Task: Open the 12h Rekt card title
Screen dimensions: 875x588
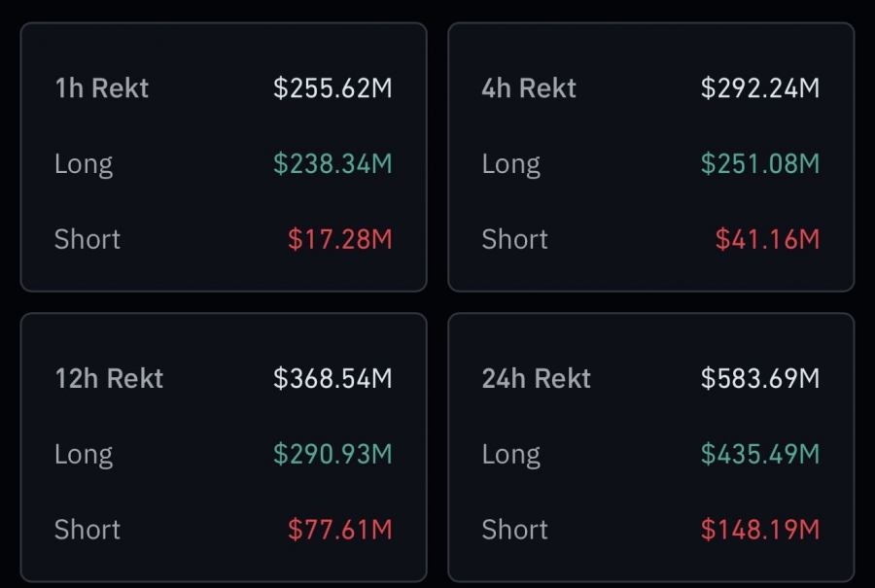Action: 109,378
